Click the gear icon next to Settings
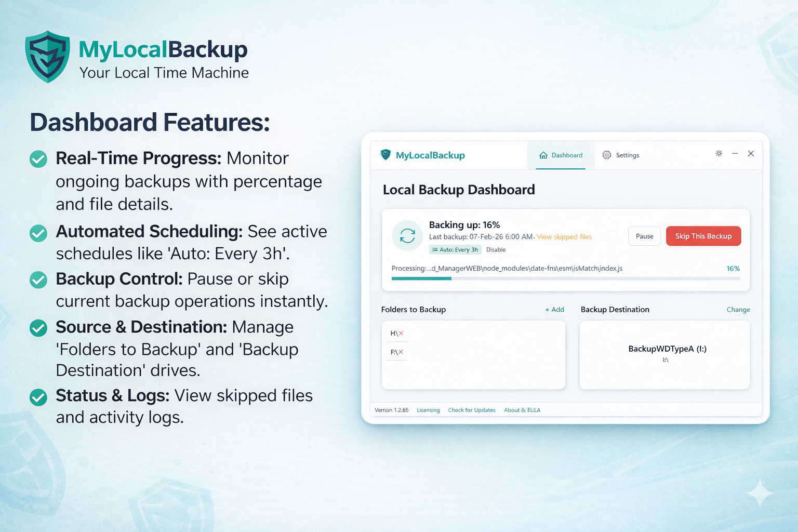Viewport: 798px width, 532px height. [606, 155]
